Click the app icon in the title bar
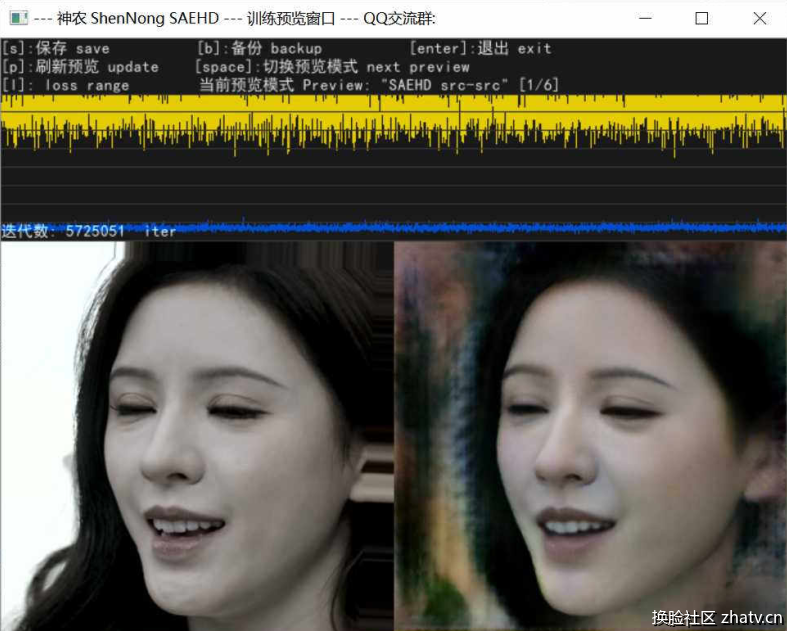 pos(19,19)
